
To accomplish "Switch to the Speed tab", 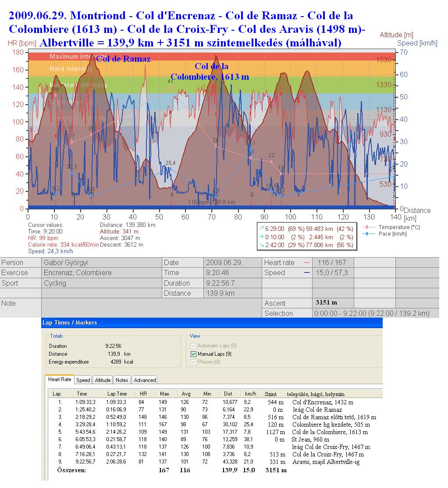I will tap(83, 380).
